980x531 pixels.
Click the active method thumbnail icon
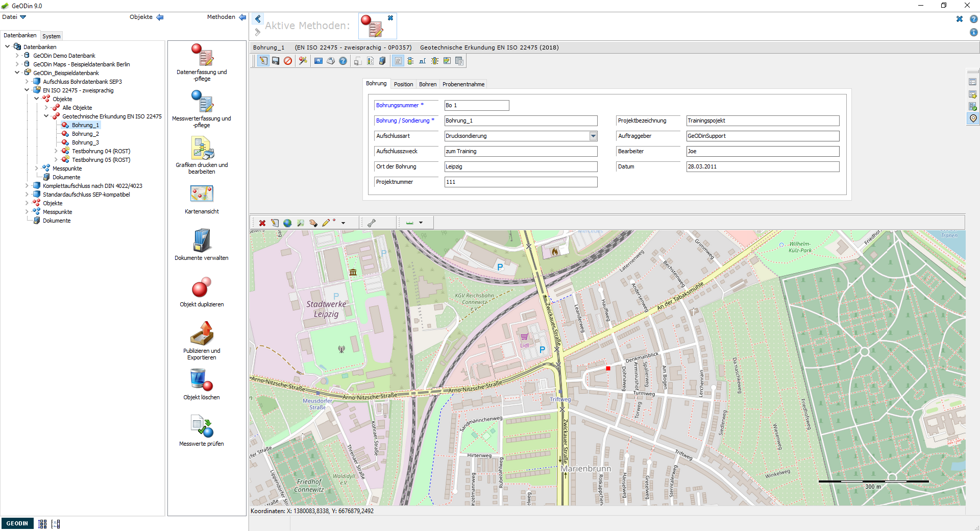[x=373, y=27]
